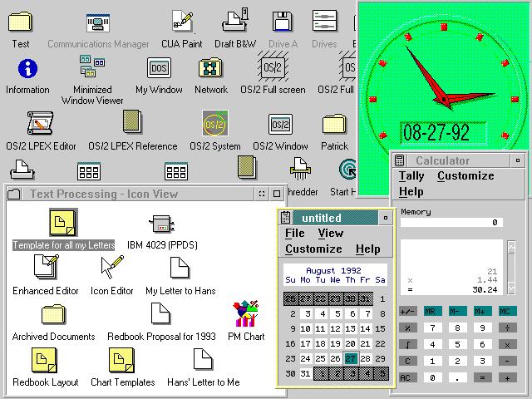Open the My Window DOS icon

(x=159, y=68)
